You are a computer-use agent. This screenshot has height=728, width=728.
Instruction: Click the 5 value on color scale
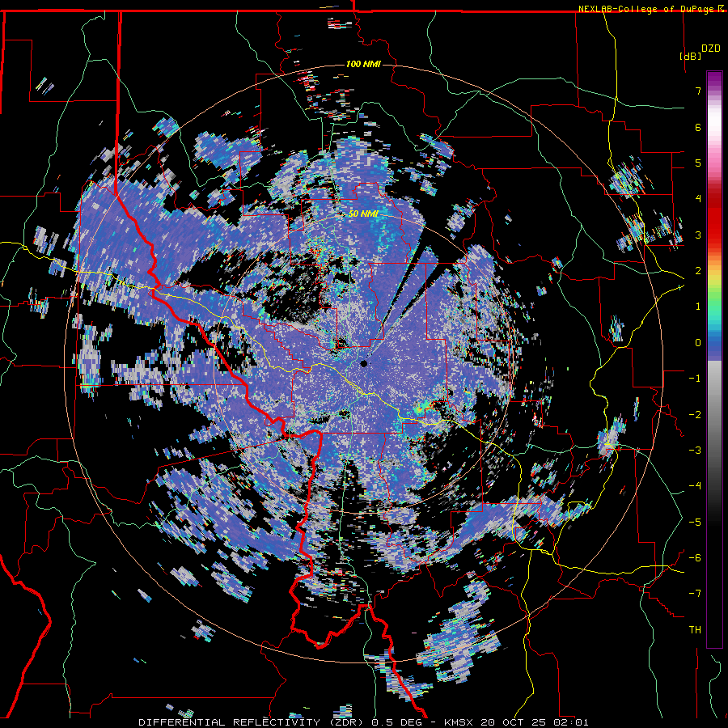coord(698,163)
